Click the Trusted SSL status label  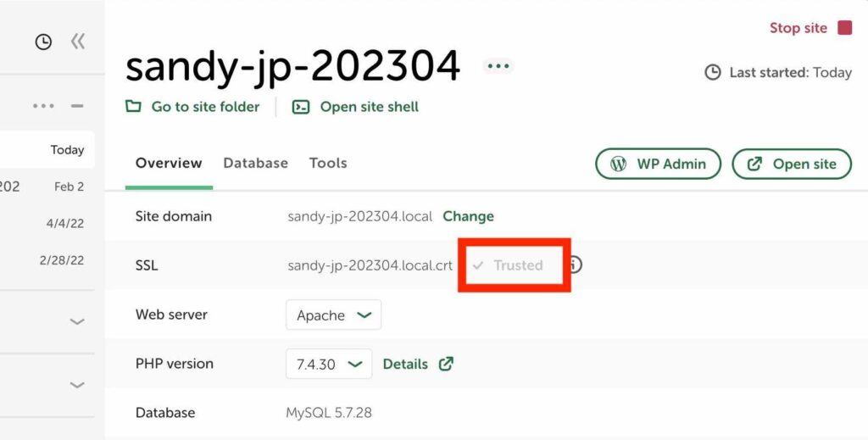pos(518,265)
